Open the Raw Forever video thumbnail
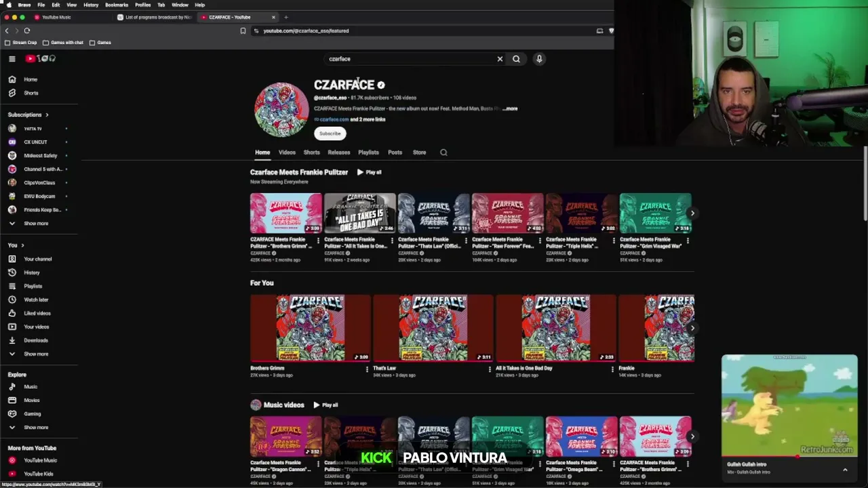This screenshot has height=488, width=868. point(507,213)
